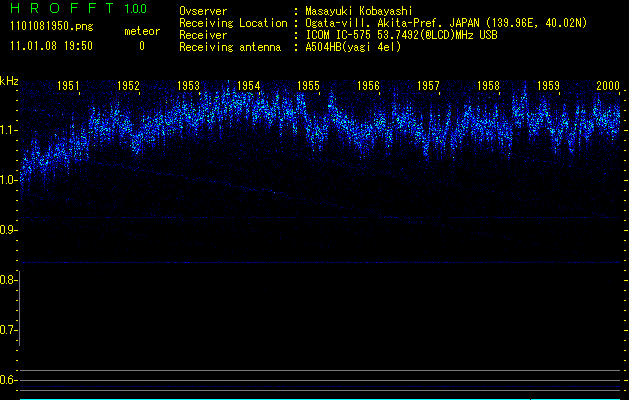Click the 1954 time axis marker
629x400 pixels.
pyautogui.click(x=249, y=85)
